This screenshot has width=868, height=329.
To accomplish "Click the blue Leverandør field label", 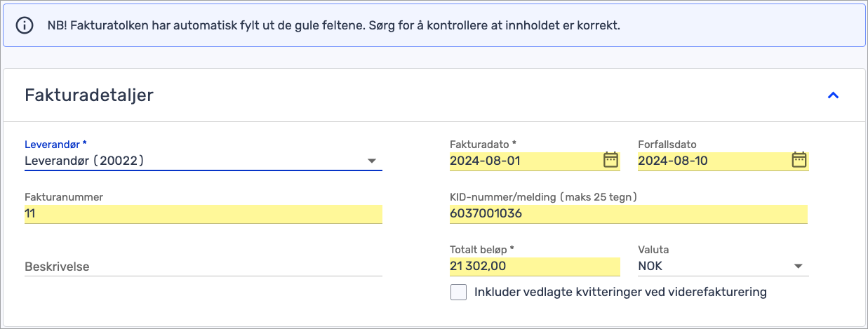I will [x=55, y=145].
